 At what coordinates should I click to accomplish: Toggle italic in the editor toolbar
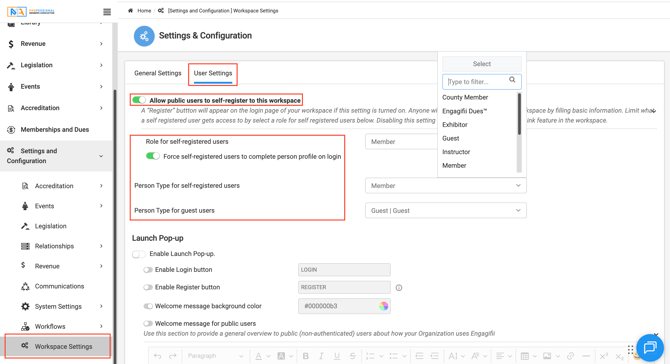(321, 356)
